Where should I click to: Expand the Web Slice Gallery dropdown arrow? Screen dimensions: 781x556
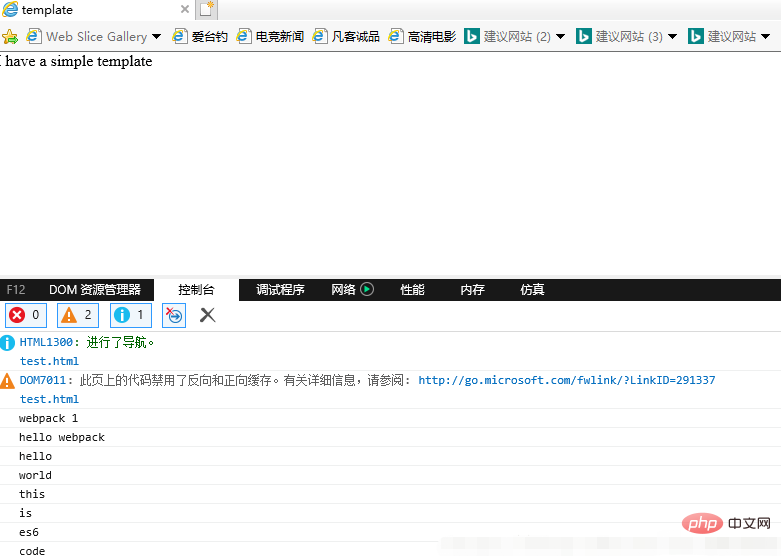(x=156, y=36)
